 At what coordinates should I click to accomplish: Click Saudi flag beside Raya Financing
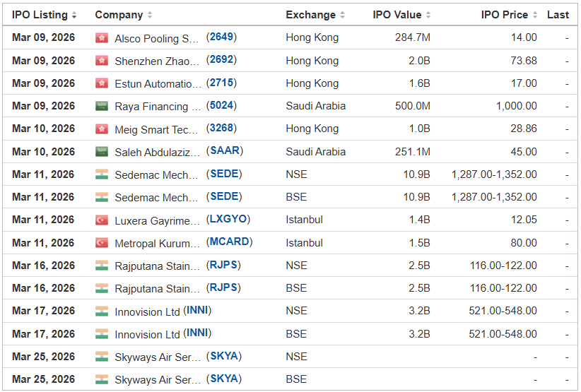(x=102, y=106)
